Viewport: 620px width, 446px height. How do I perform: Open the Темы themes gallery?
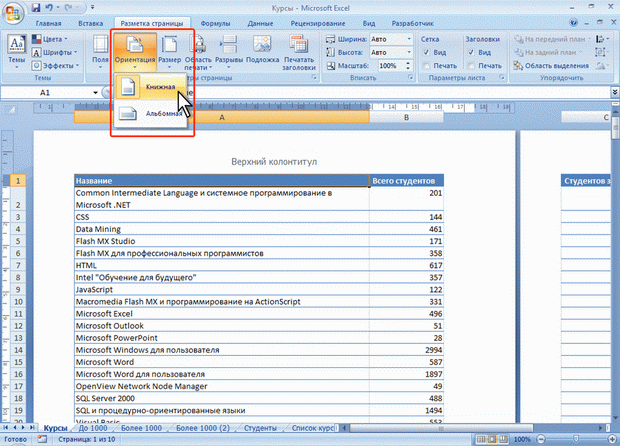tap(17, 53)
